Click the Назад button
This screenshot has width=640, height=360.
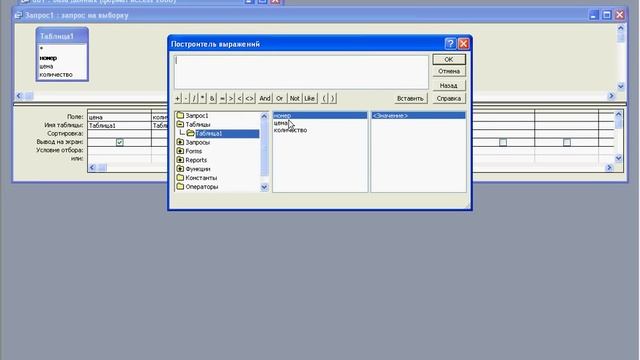[449, 86]
